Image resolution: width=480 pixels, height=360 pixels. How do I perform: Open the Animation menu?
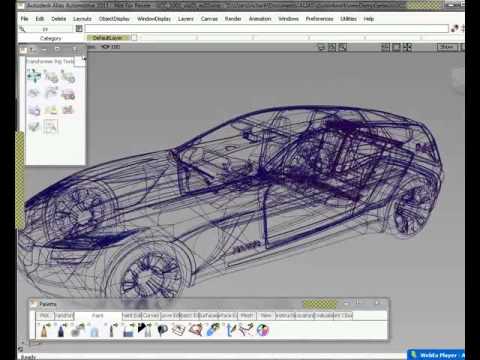pos(260,19)
